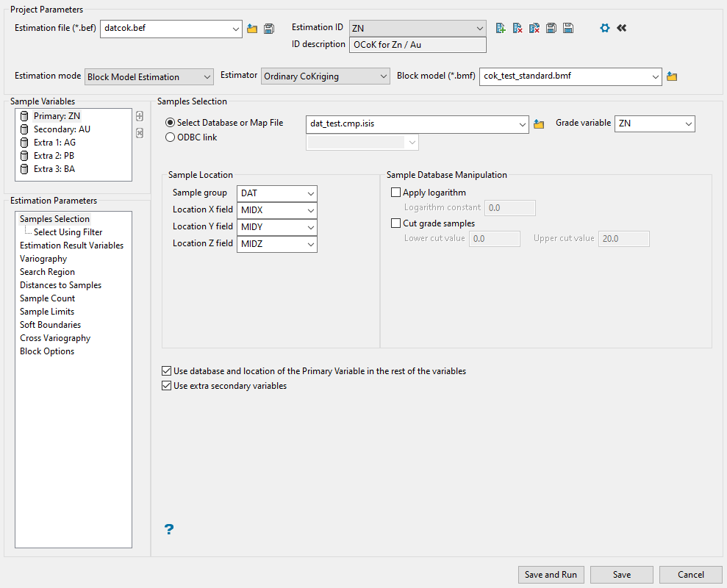Image resolution: width=727 pixels, height=588 pixels.
Task: Browse for an estimation .bef file
Action: coord(252,29)
